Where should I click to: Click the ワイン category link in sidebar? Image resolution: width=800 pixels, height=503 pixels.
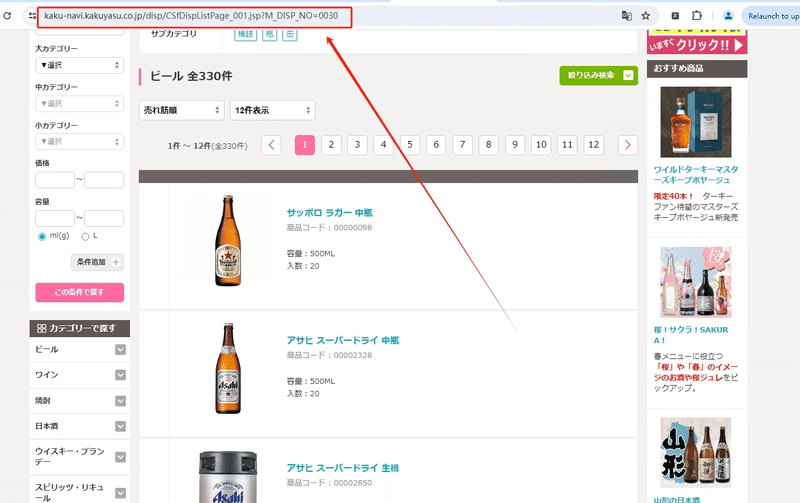[46, 375]
